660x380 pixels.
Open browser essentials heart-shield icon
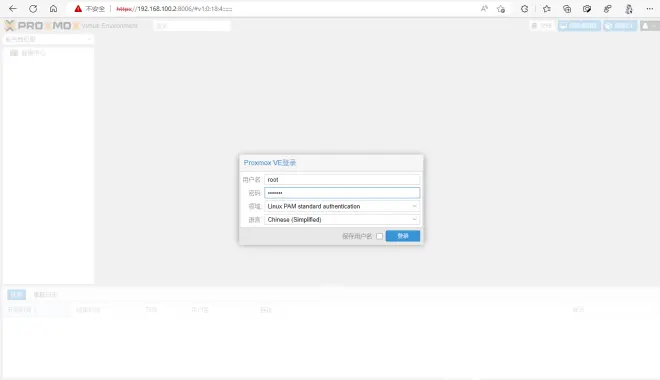pyautogui.click(x=587, y=8)
